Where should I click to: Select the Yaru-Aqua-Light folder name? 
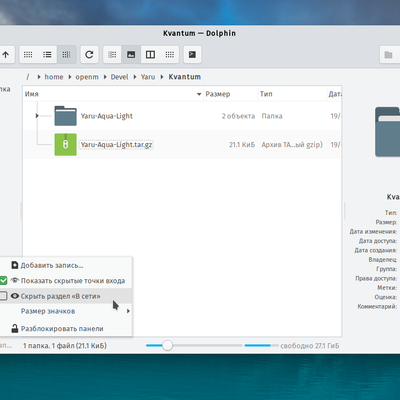pos(107,116)
